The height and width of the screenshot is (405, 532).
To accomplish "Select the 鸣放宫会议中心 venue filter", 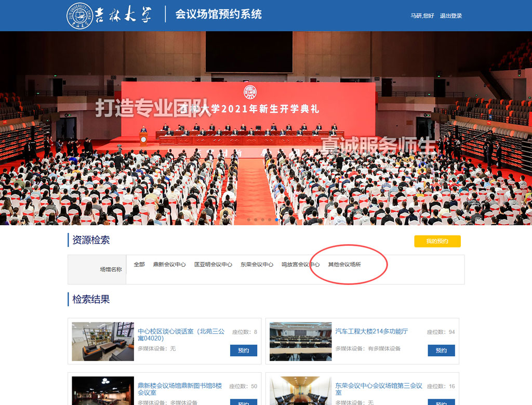I will (x=301, y=264).
